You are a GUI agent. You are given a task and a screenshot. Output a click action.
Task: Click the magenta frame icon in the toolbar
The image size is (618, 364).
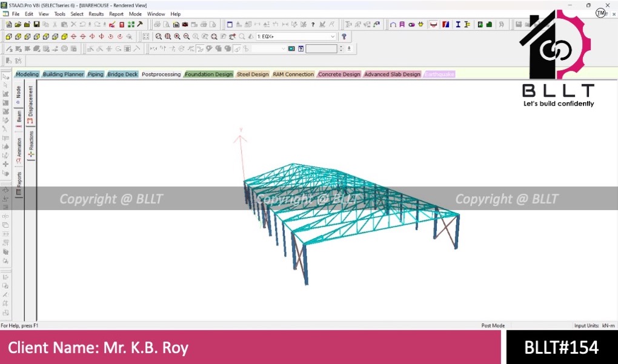tap(402, 24)
